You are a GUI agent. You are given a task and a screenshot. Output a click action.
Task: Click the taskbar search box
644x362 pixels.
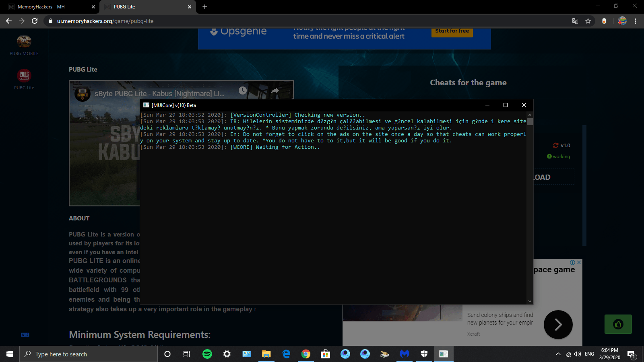89,354
